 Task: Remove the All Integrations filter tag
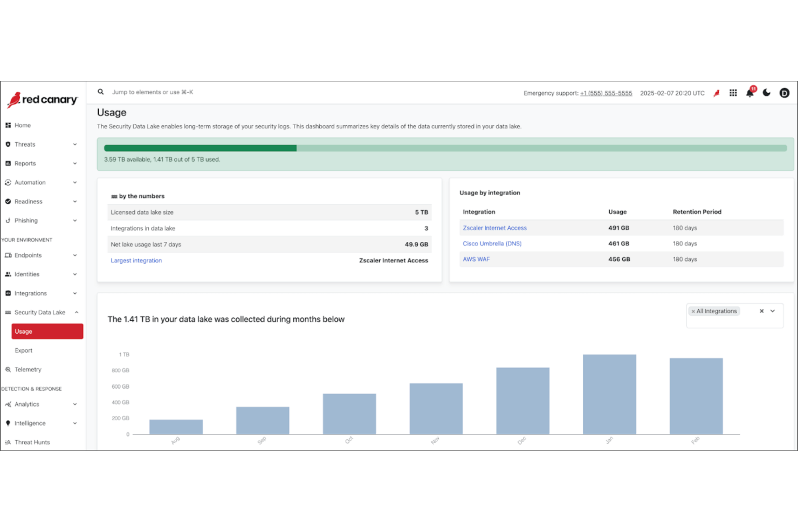693,311
